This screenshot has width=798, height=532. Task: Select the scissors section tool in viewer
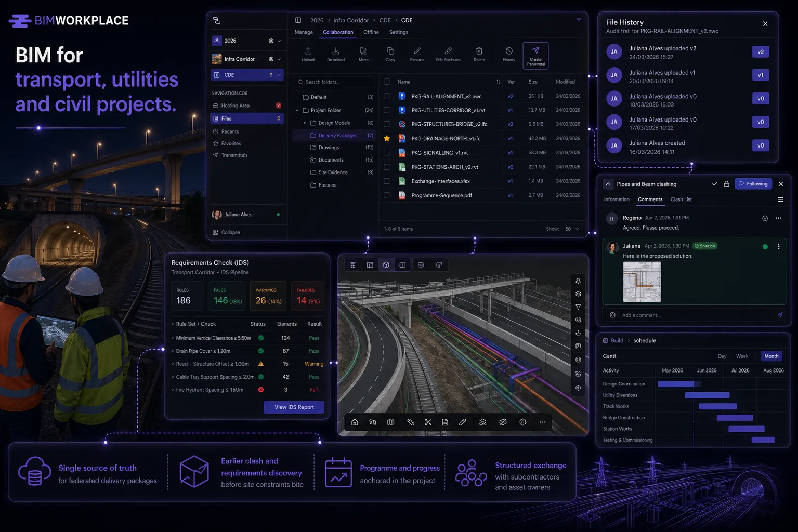point(428,422)
